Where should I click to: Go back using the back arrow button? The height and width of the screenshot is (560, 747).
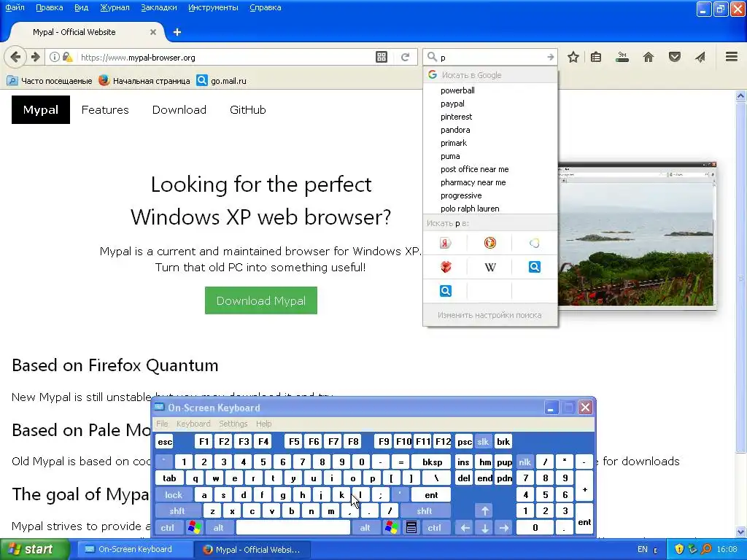pos(15,57)
